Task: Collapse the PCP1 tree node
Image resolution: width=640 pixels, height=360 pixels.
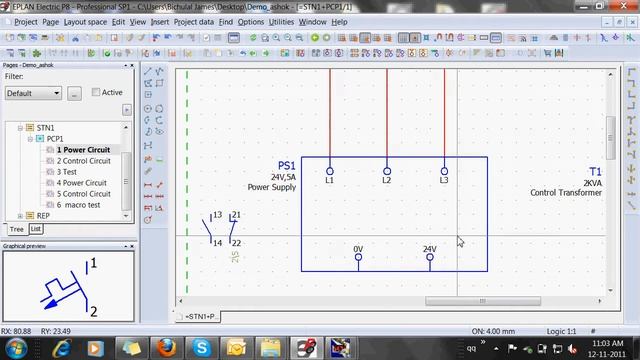Action: (x=30, y=139)
